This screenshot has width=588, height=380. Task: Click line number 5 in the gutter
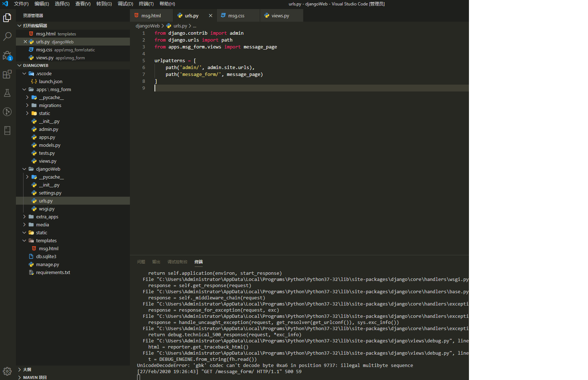point(144,61)
